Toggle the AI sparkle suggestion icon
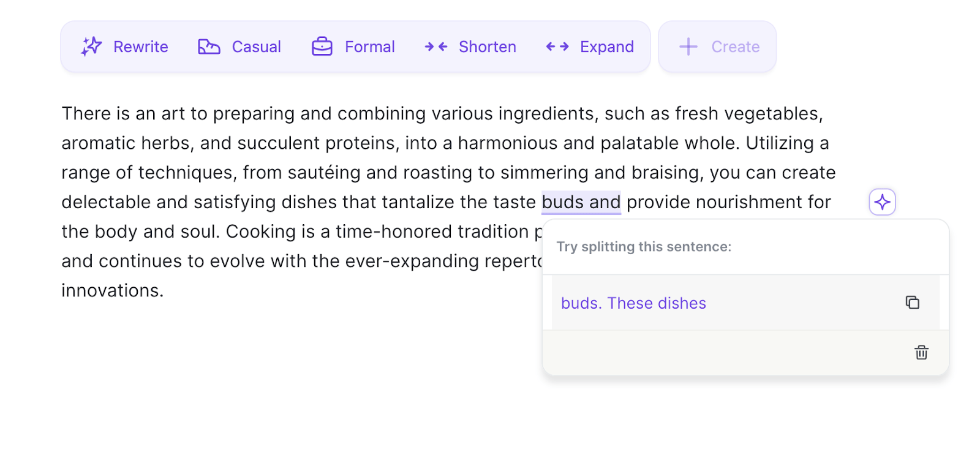Viewport: 980px width, 455px height. 882,202
